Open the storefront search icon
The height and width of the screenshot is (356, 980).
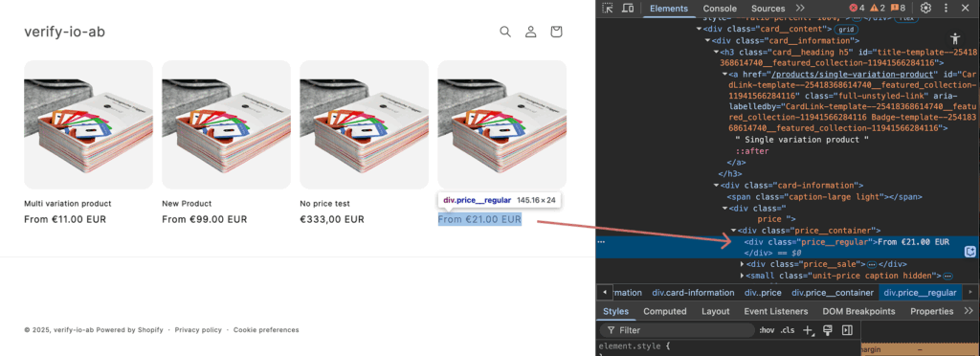click(x=505, y=32)
